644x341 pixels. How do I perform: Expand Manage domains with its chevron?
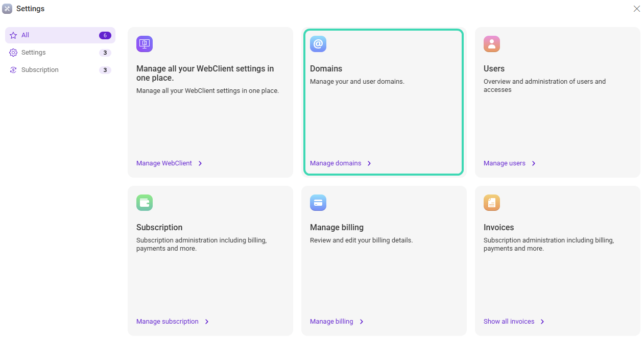pos(369,163)
